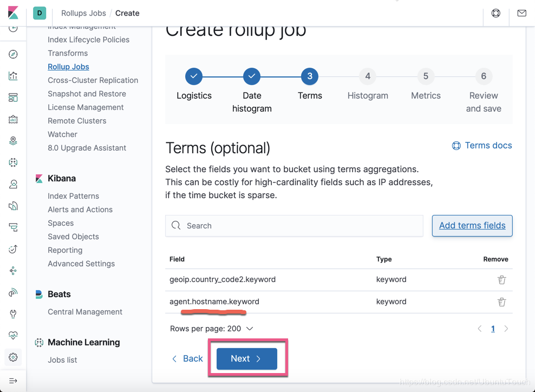
Task: Open Maps via the location pin icon
Action: 13,140
